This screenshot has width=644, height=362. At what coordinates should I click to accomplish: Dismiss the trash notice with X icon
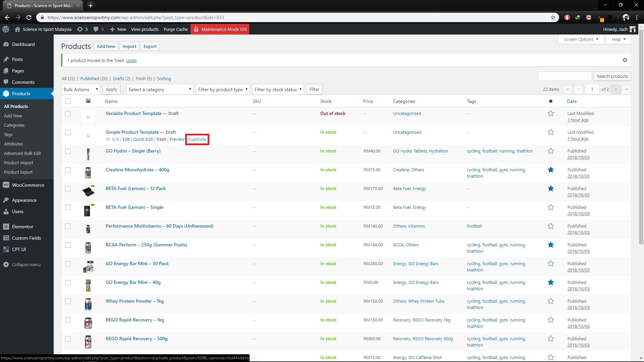pos(625,60)
